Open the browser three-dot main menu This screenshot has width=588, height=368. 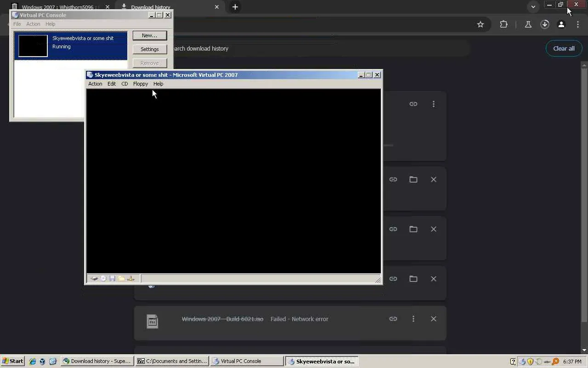pos(578,24)
